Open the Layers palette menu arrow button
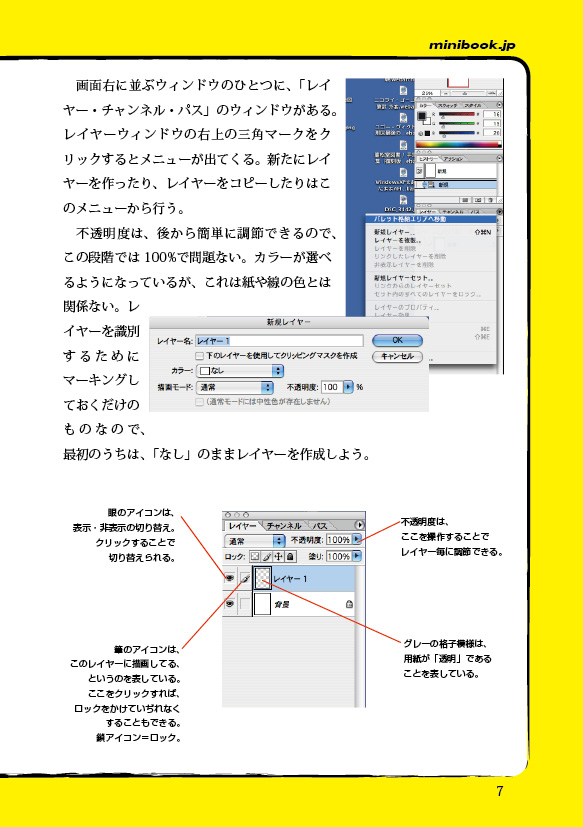This screenshot has height=827, width=583. point(359,525)
